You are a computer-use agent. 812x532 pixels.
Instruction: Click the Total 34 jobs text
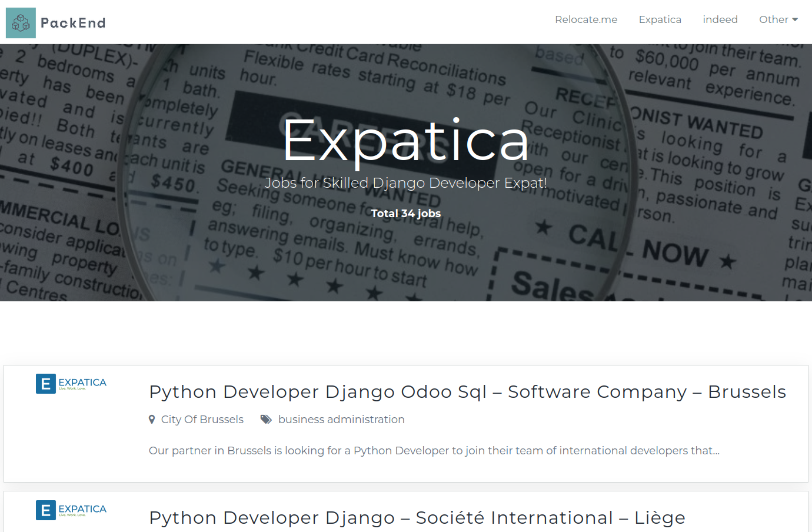point(406,214)
